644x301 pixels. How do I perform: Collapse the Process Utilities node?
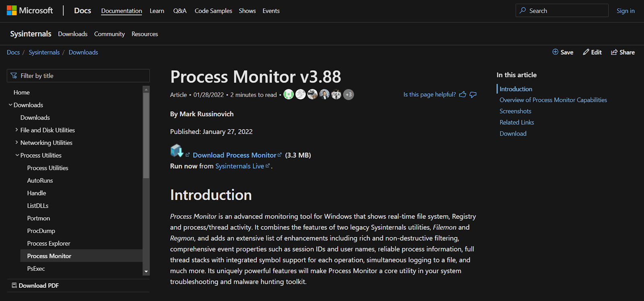(17, 155)
